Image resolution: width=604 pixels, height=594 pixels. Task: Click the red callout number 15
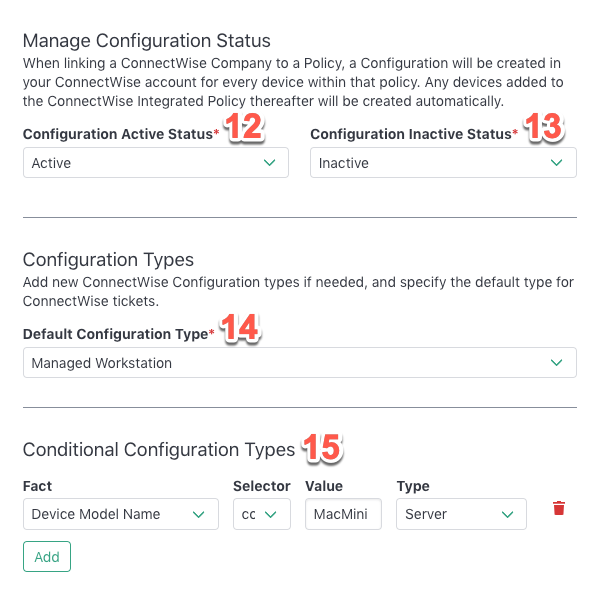pyautogui.click(x=322, y=447)
